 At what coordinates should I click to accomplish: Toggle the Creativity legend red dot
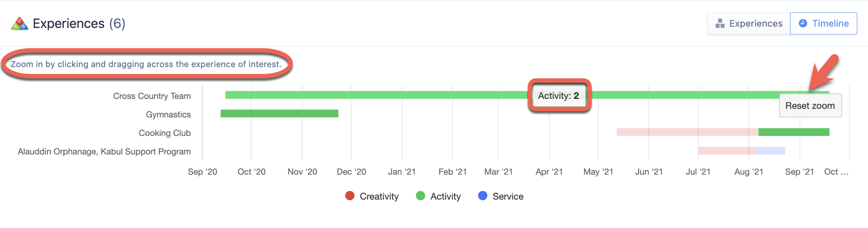click(350, 196)
